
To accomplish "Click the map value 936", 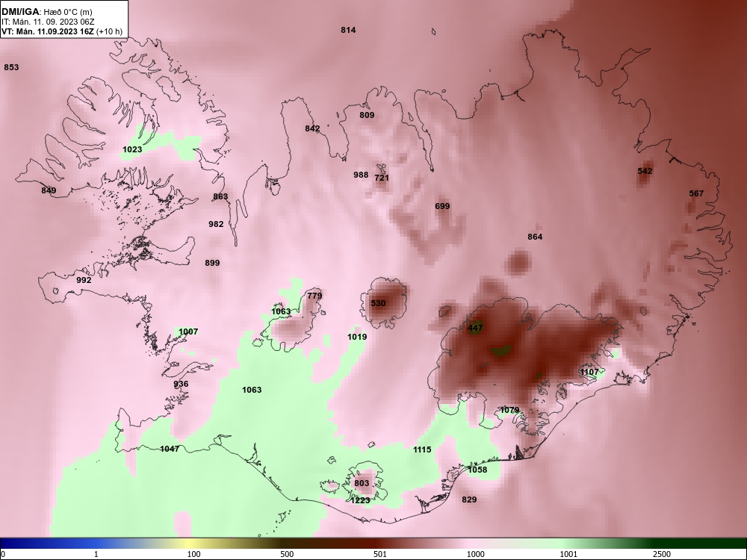I will coord(181,385).
